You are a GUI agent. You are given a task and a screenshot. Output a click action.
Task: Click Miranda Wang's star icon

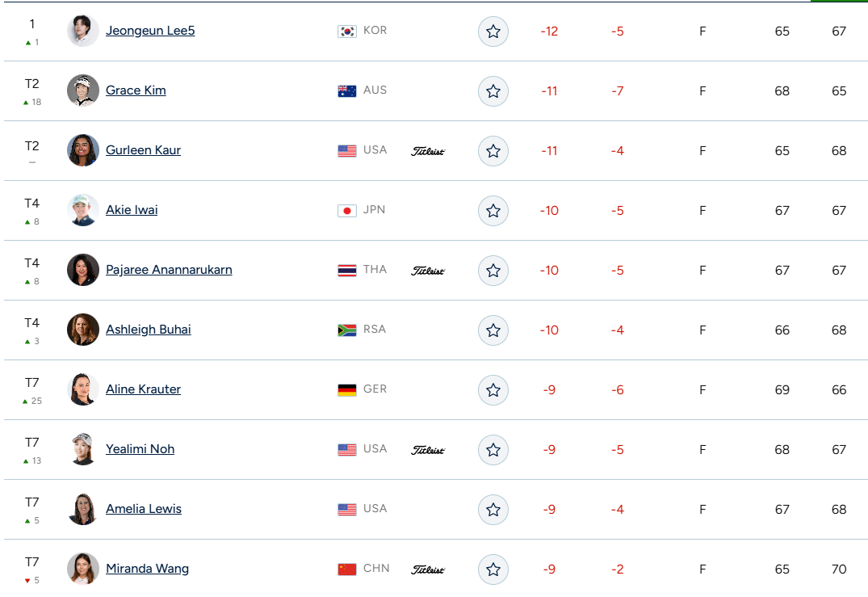click(493, 570)
